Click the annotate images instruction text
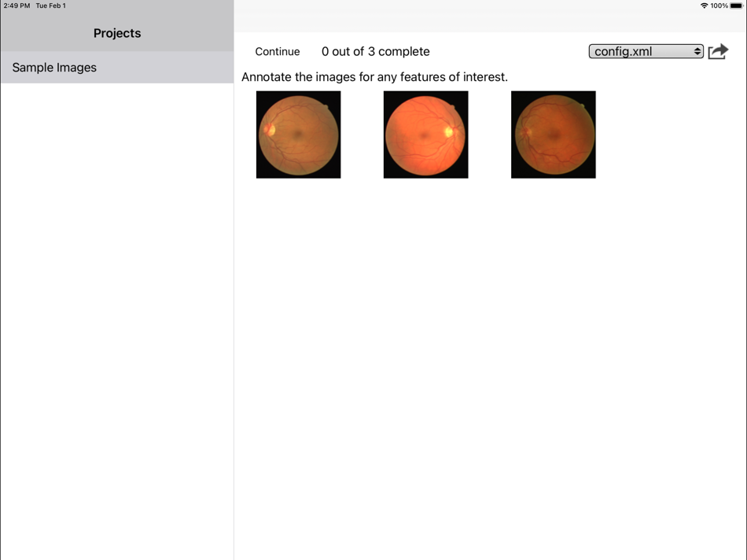Image resolution: width=747 pixels, height=560 pixels. click(x=374, y=77)
